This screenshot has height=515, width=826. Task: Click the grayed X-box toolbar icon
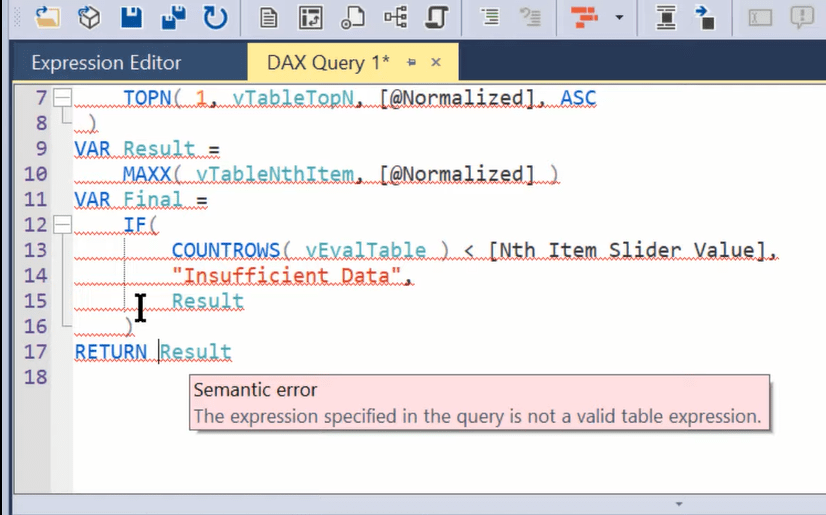click(x=760, y=17)
